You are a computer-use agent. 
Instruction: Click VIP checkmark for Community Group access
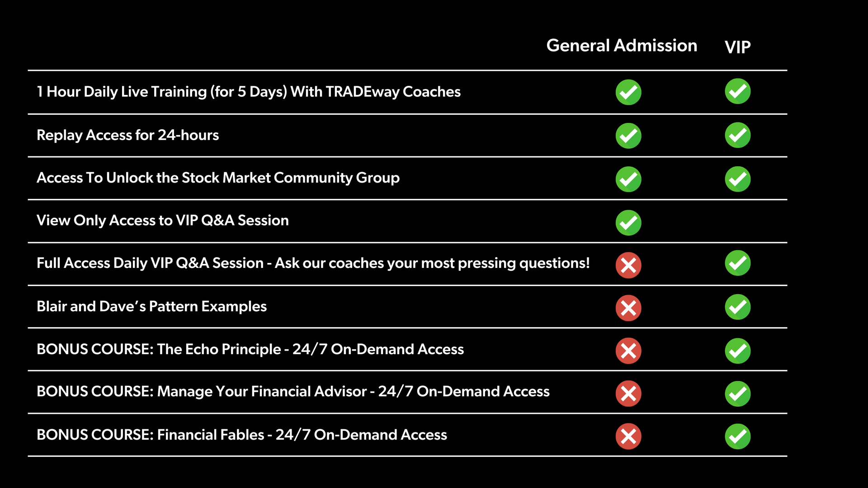(737, 179)
